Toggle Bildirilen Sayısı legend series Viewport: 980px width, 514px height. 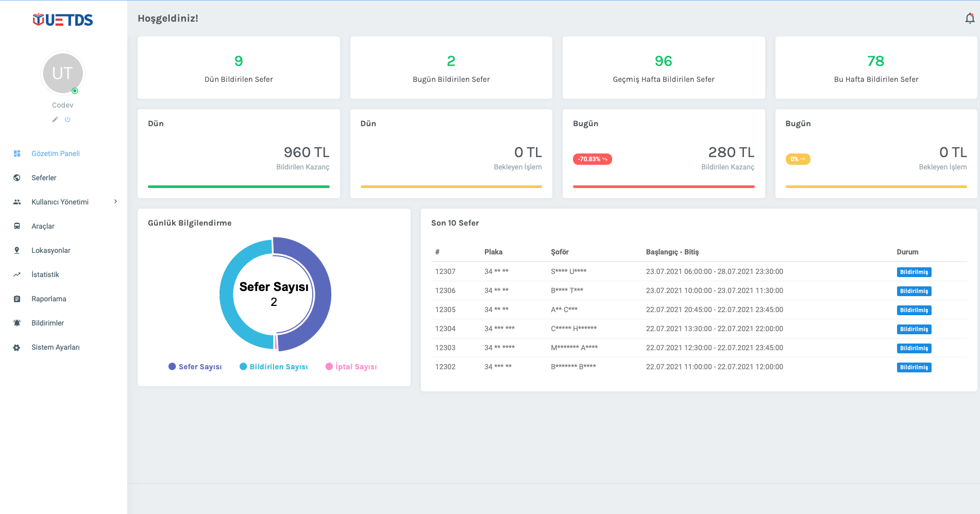pos(274,367)
